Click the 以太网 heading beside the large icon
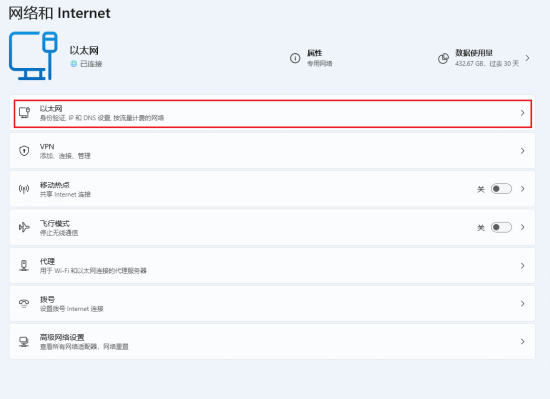The image size is (550, 399). tap(84, 50)
